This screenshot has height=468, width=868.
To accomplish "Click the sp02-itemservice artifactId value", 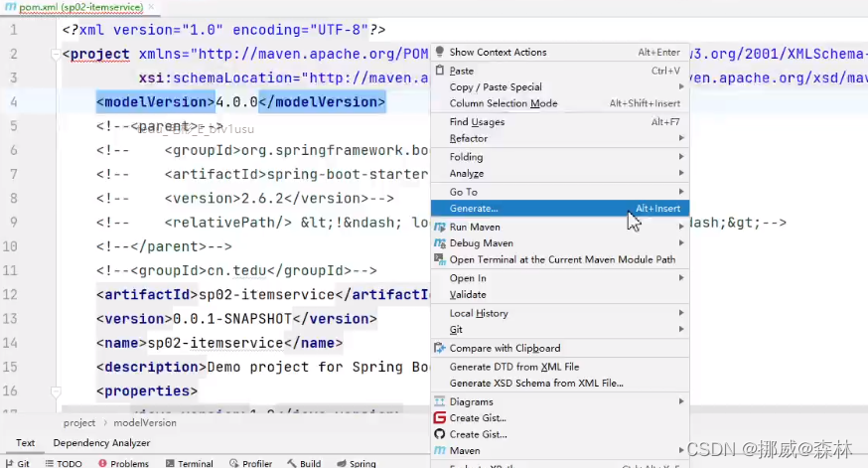I will [x=267, y=294].
